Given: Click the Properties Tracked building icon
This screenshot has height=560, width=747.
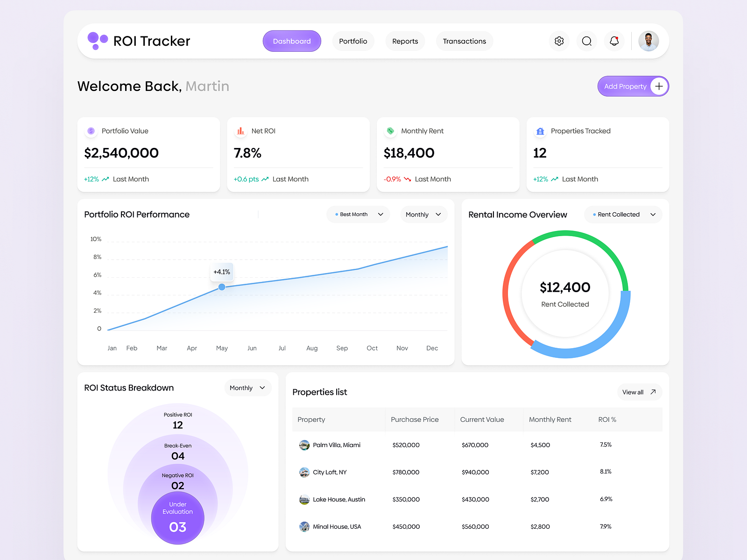Looking at the screenshot, I should (540, 131).
